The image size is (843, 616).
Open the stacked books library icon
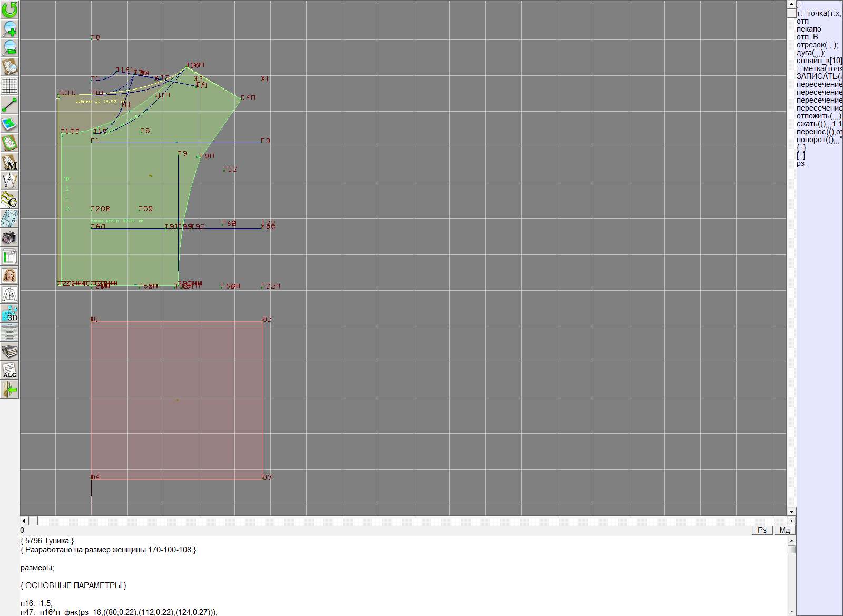[9, 351]
